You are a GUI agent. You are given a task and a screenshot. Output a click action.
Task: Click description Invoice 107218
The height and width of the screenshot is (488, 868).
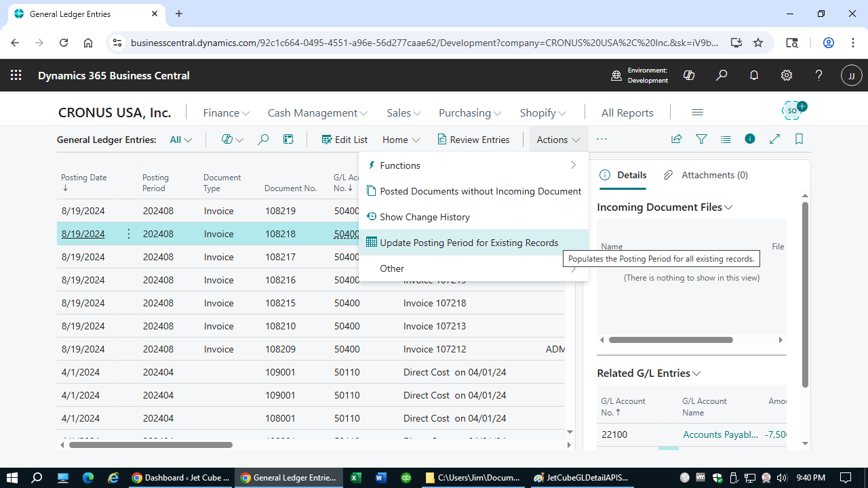click(435, 303)
